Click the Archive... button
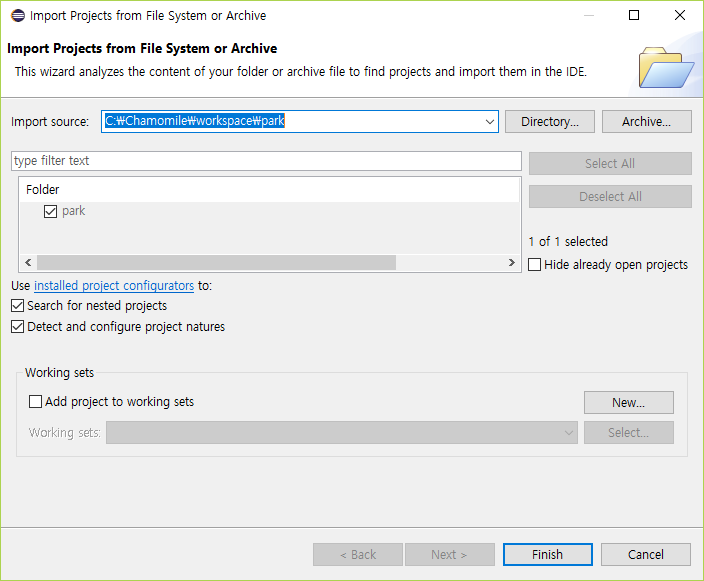Viewport: 704px width, 581px height. 646,122
